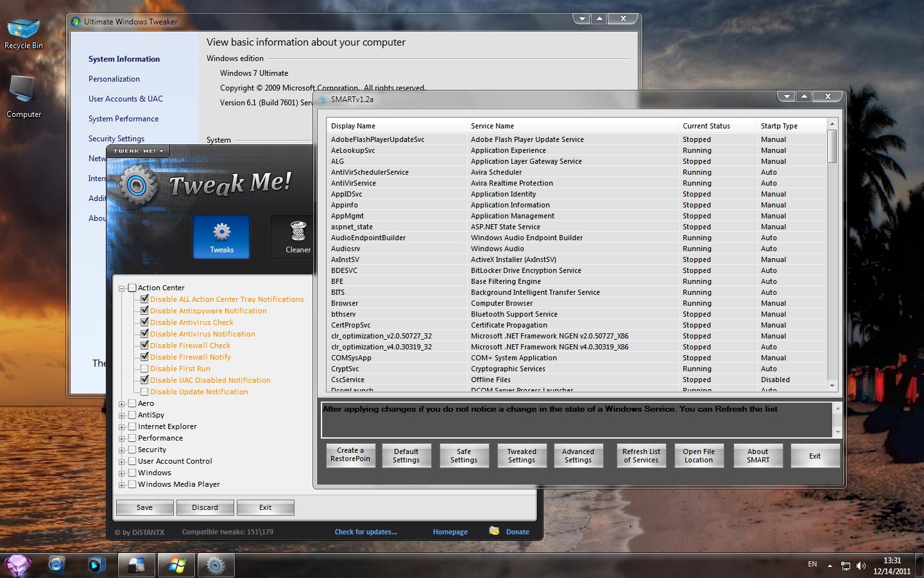Launch Internet Explorer from the taskbar
Screen dimensions: 924x578
[56, 565]
